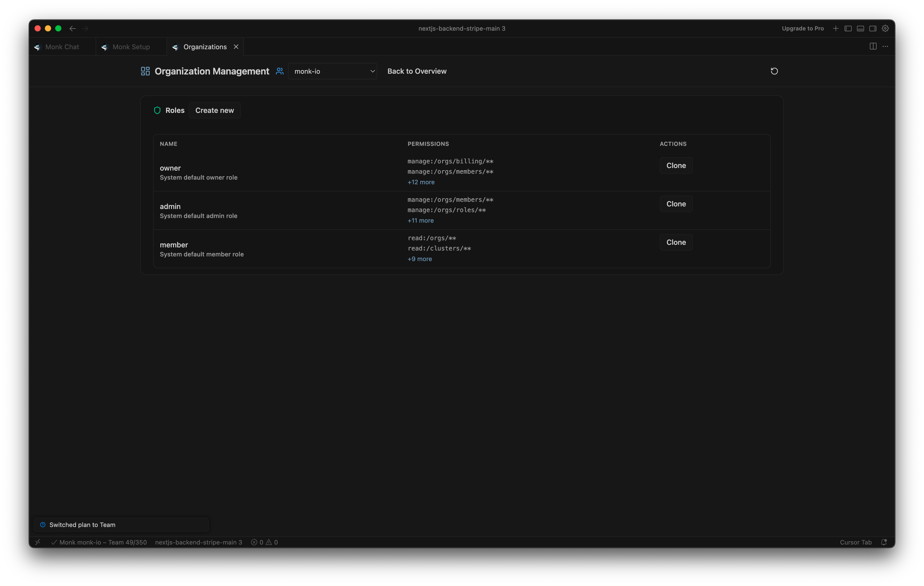Click the Create new role button

click(214, 111)
